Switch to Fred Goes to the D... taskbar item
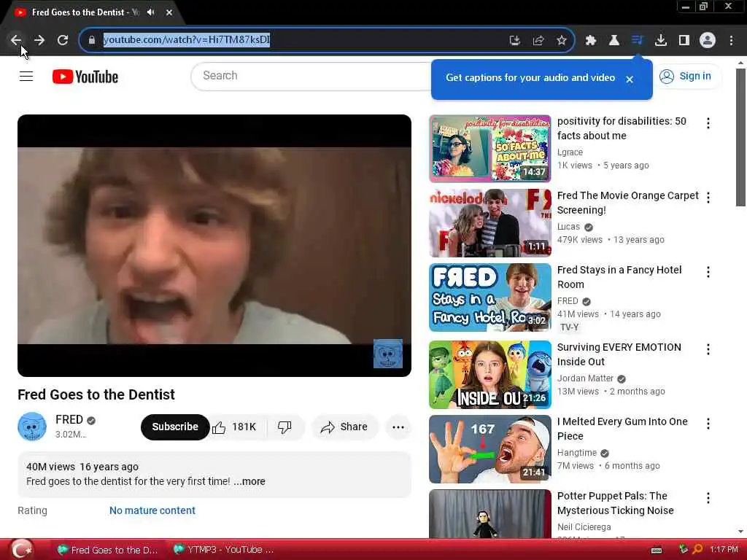 tap(108, 550)
